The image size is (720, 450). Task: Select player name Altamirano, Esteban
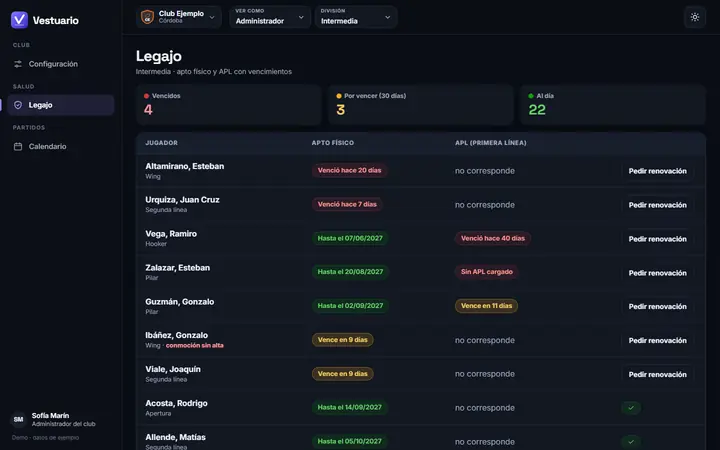(185, 166)
